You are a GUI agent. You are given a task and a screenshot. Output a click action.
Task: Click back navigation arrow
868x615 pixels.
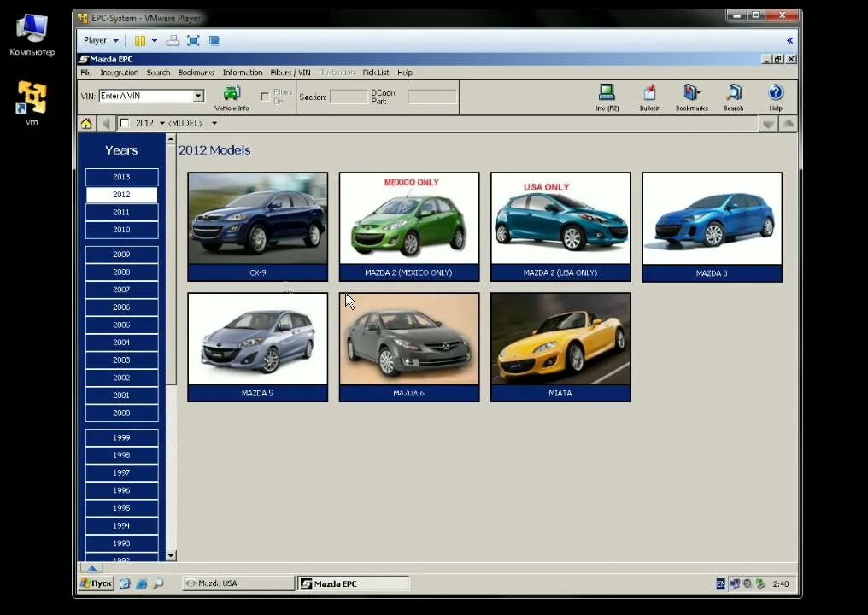click(x=106, y=124)
